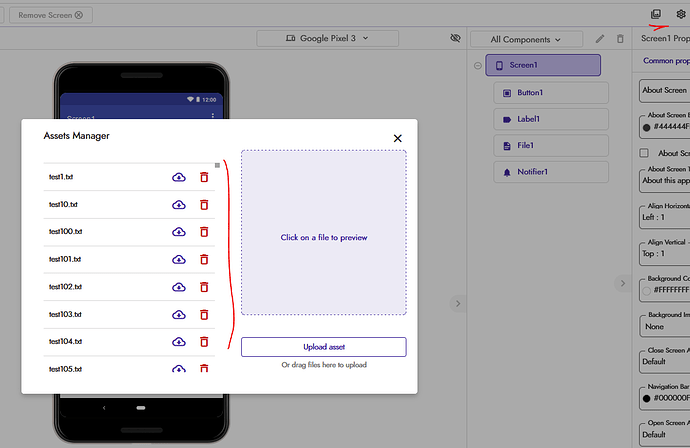Download test10.txt asset
The width and height of the screenshot is (690, 448).
point(179,205)
